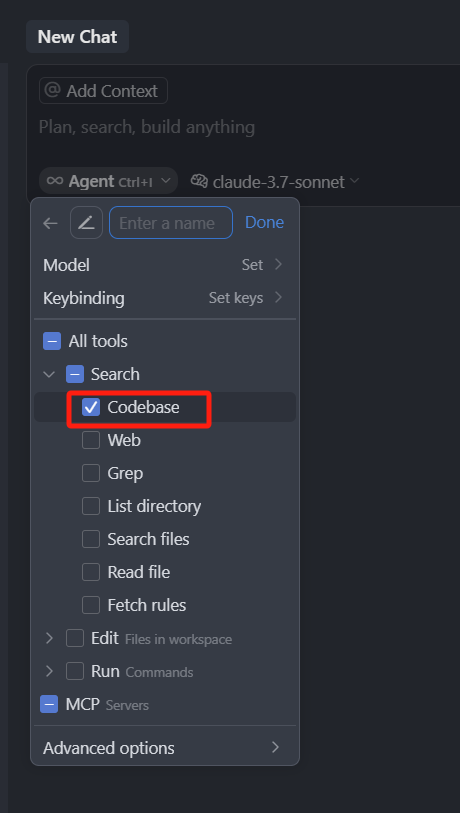The height and width of the screenshot is (813, 460).
Task: Toggle the All tools checkbox
Action: (52, 341)
